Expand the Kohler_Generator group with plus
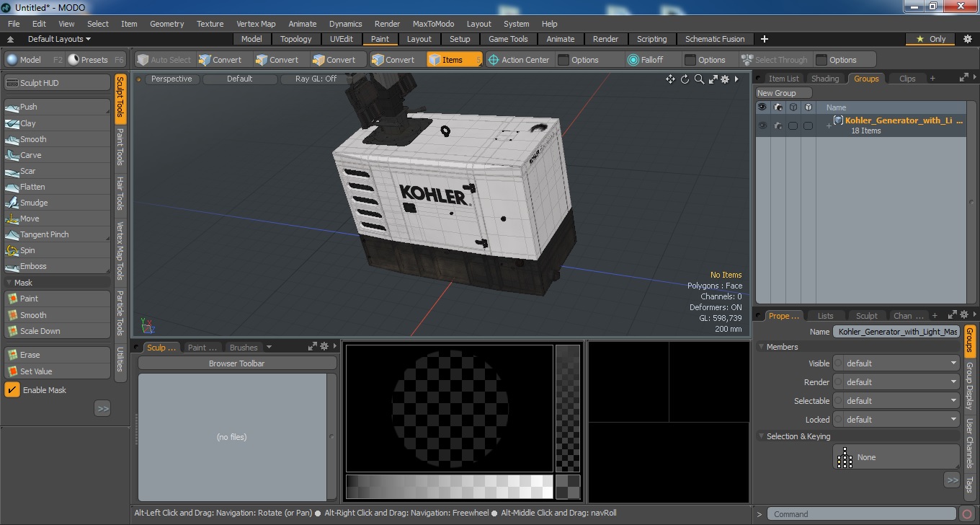 point(829,125)
